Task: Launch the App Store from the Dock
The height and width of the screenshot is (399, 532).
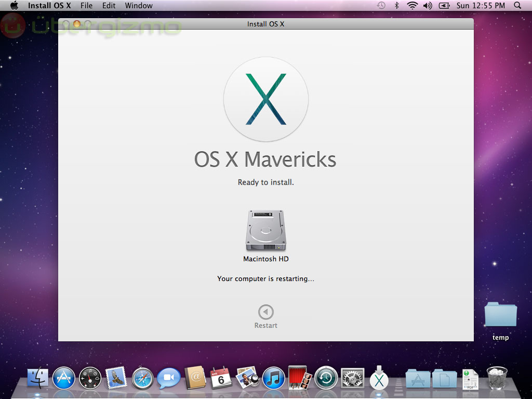Action: coord(64,378)
